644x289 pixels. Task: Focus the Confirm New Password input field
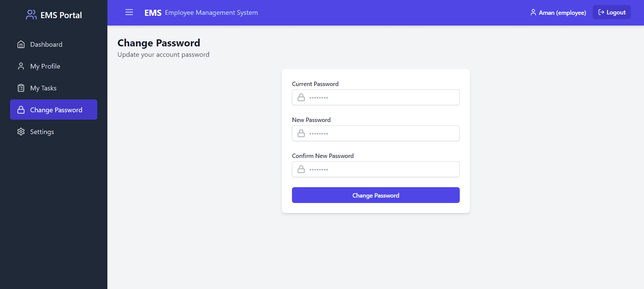coord(376,169)
